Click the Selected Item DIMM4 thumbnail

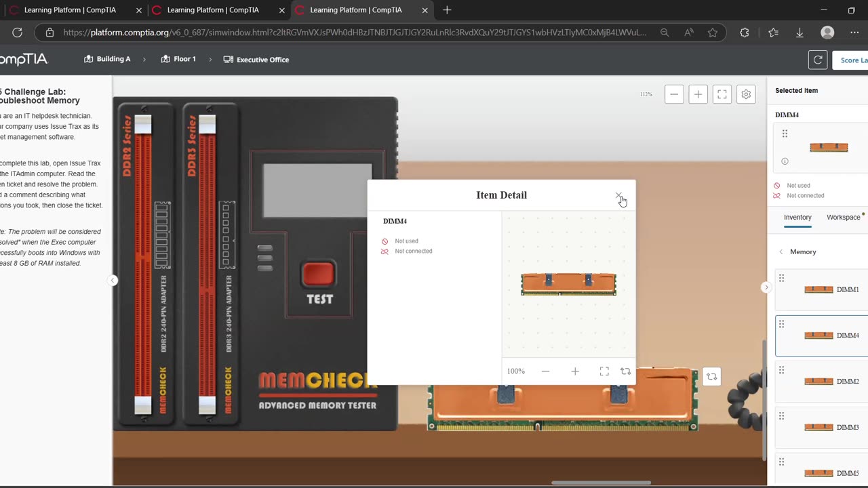829,147
